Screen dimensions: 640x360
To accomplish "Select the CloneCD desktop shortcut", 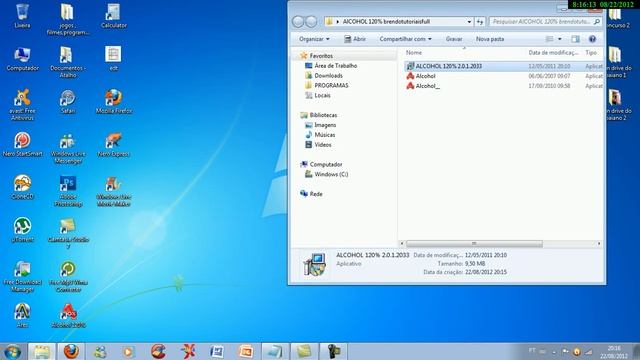I will [x=22, y=187].
